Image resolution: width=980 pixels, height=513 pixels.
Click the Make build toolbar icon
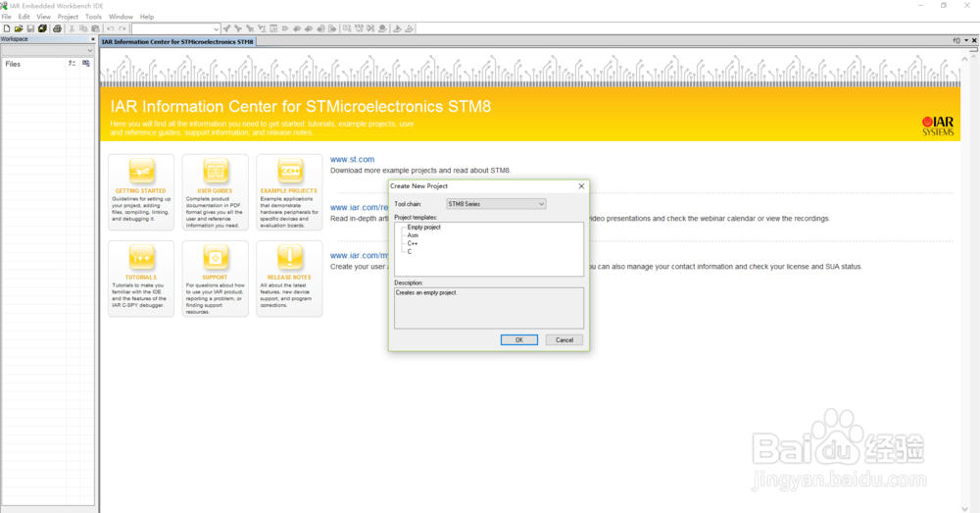pos(359,28)
